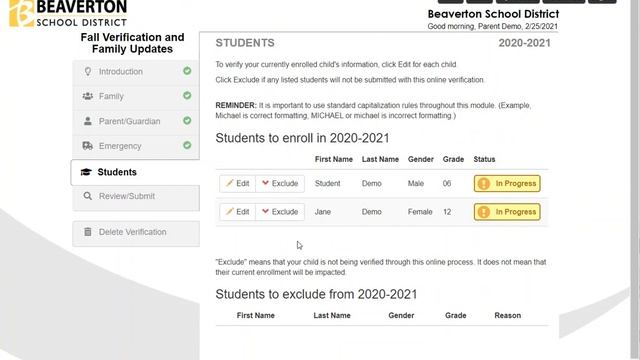This screenshot has width=640, height=360.
Task: Click first name cell 'Jane'
Action: click(322, 212)
